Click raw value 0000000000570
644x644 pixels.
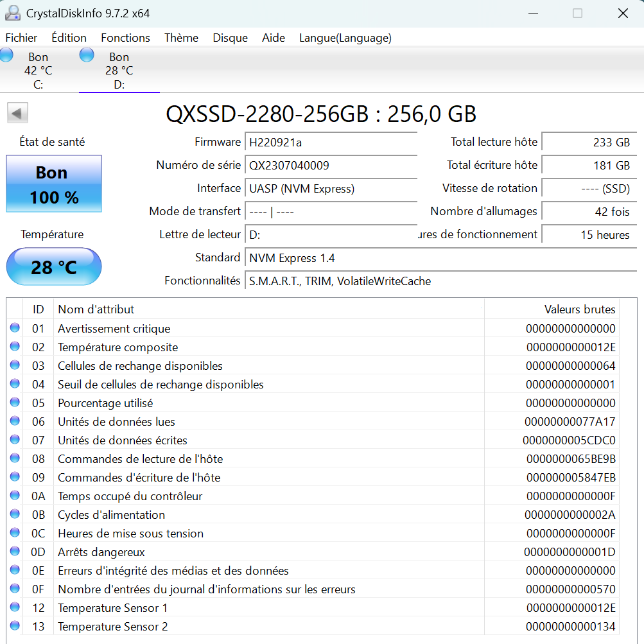tap(570, 589)
